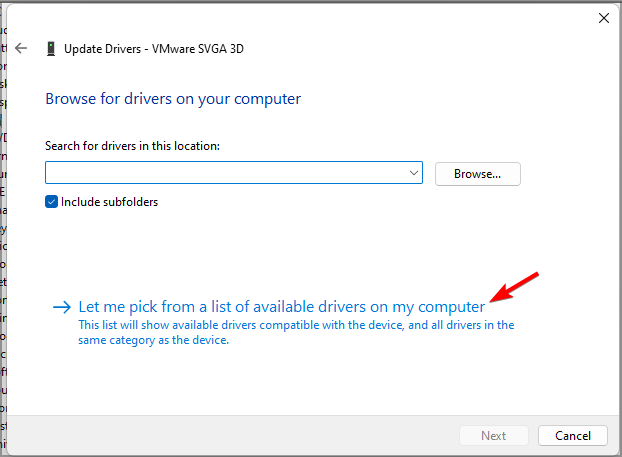Click the Include subfolders label text
Image resolution: width=622 pixels, height=457 pixels.
[109, 202]
